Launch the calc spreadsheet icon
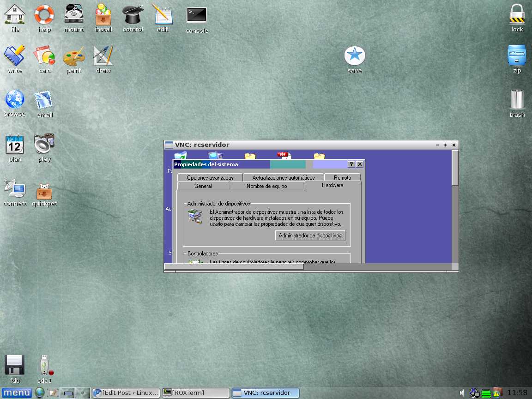The image size is (532, 399). [44, 55]
